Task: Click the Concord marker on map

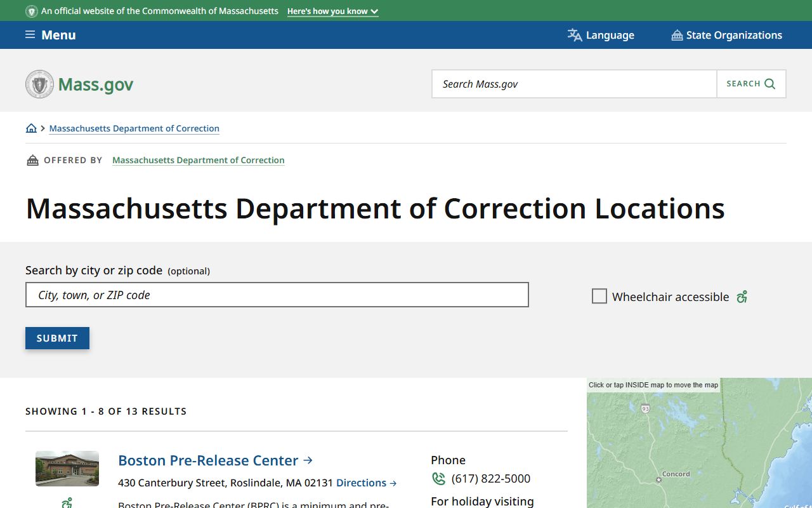Action: point(659,479)
